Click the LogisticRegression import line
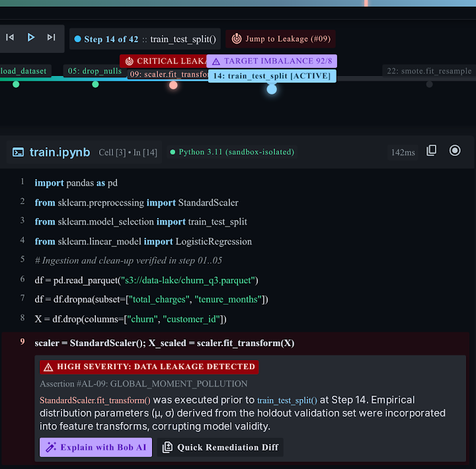The width and height of the screenshot is (476, 469). (143, 242)
